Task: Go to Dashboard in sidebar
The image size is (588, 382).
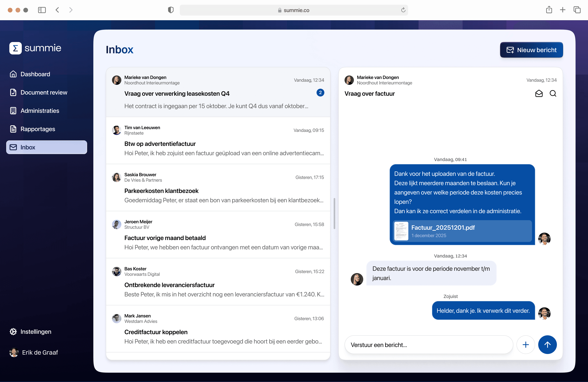Action: pos(35,74)
